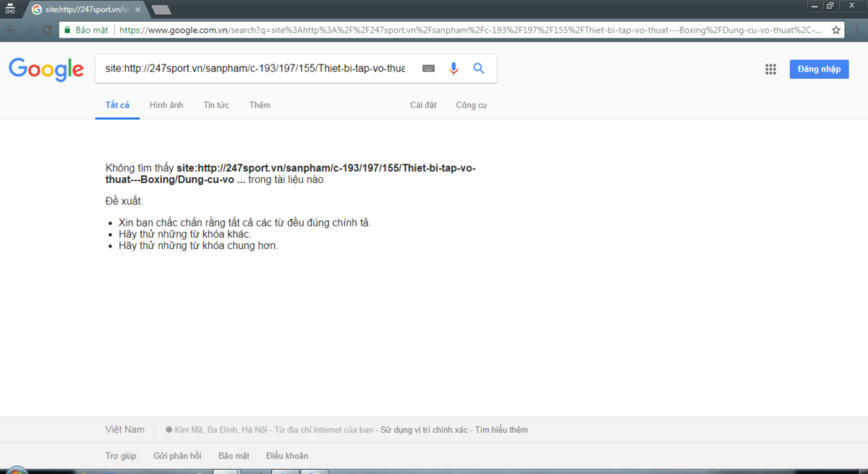
Task: Open the Chrome three-dot menu
Action: point(856,30)
